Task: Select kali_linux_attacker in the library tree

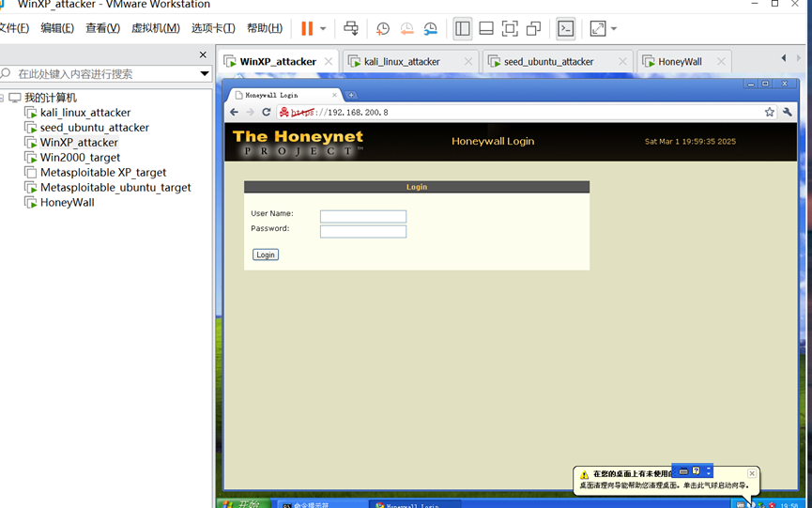Action: 84,113
